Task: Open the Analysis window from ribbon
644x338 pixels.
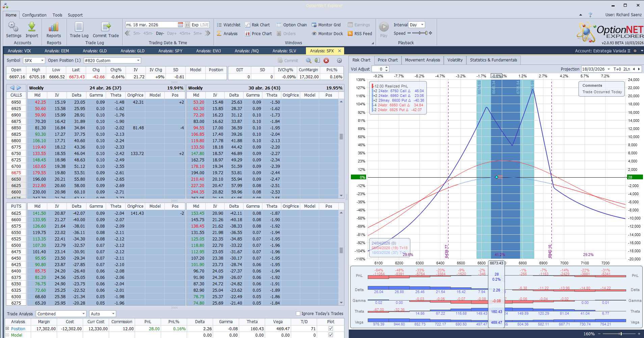Action: click(x=227, y=33)
